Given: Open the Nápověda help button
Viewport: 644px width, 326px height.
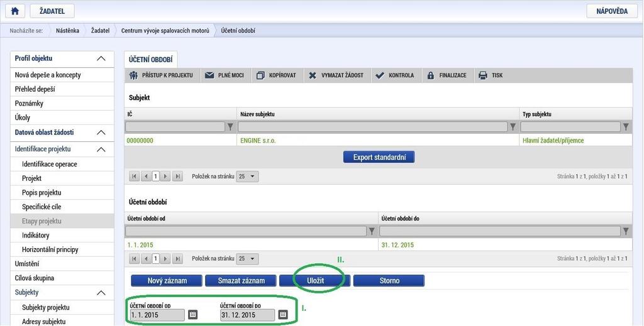Looking at the screenshot, I should click(612, 11).
